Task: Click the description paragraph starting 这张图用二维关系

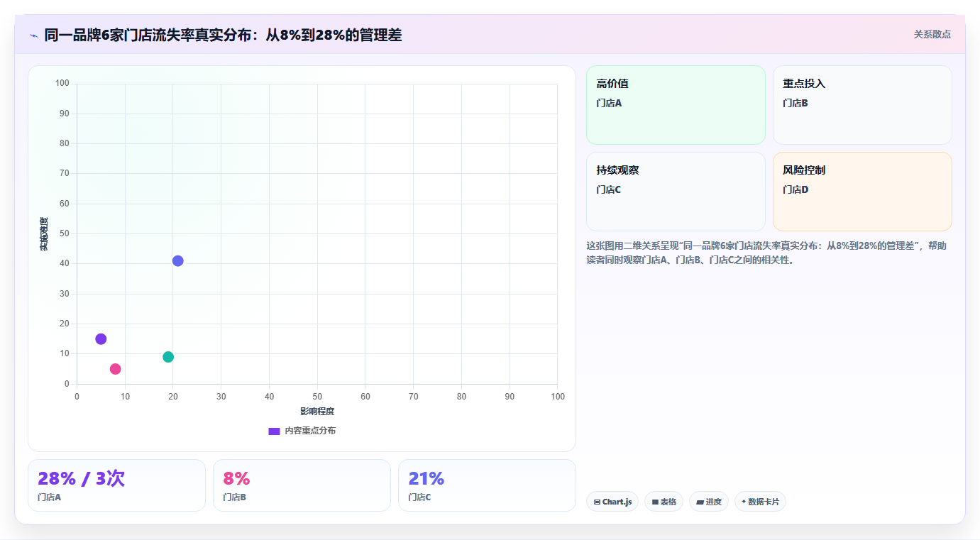Action: (766, 253)
